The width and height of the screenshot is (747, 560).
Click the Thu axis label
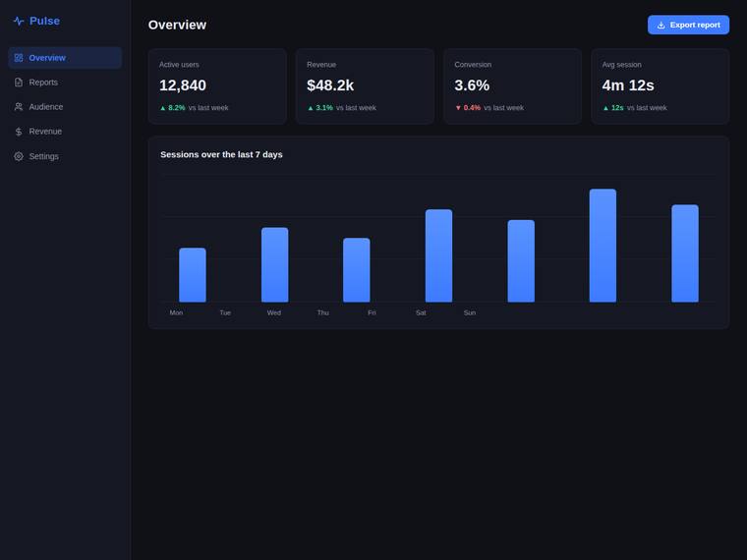(x=323, y=312)
